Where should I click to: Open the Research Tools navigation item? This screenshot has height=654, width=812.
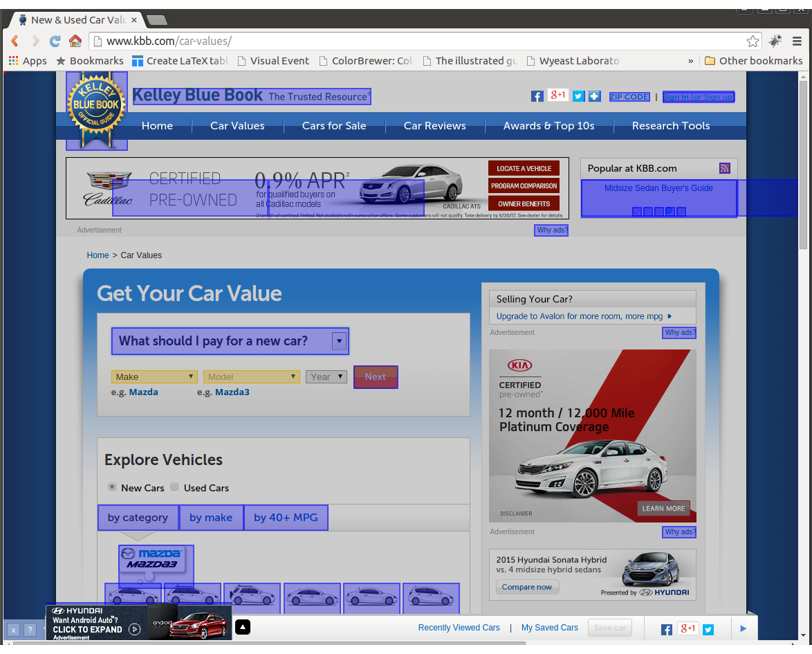coord(671,126)
